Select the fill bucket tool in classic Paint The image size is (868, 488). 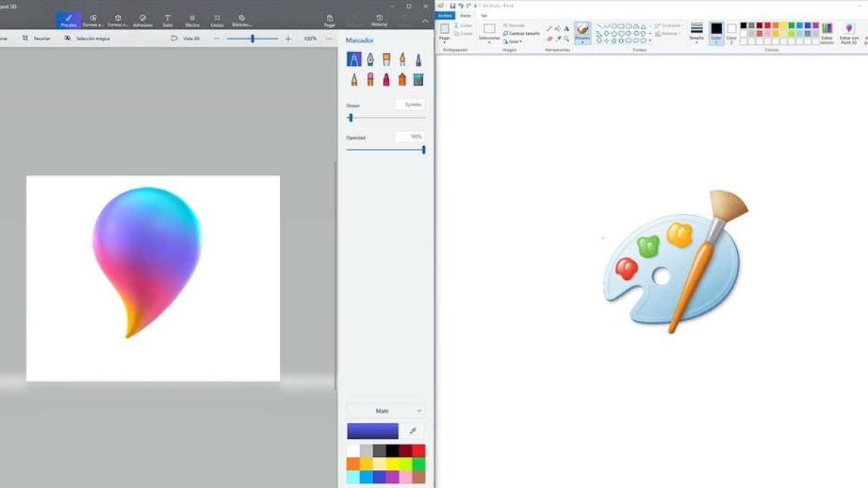pos(557,27)
